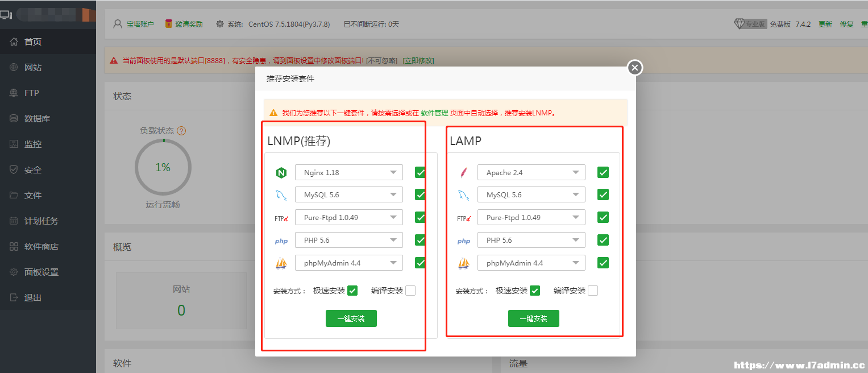Uncheck the MySQL 5.6 checkbox in LNMP
Image resolution: width=868 pixels, height=373 pixels.
(x=420, y=194)
